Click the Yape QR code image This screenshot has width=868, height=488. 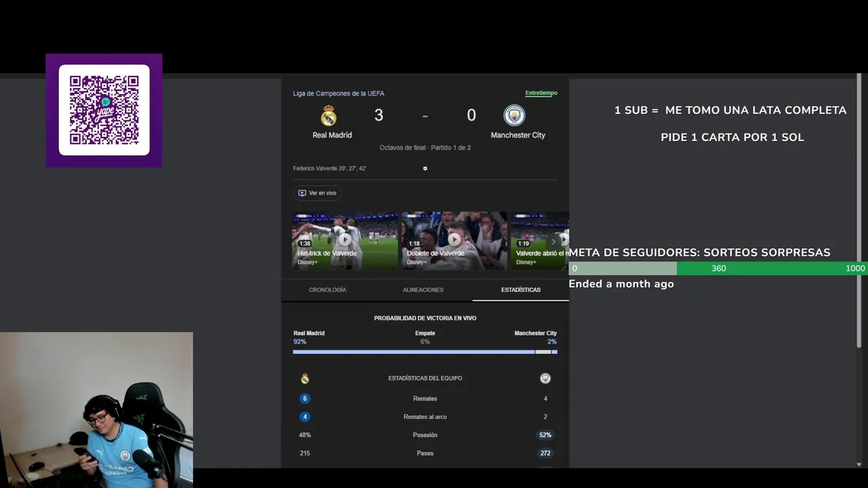[104, 110]
